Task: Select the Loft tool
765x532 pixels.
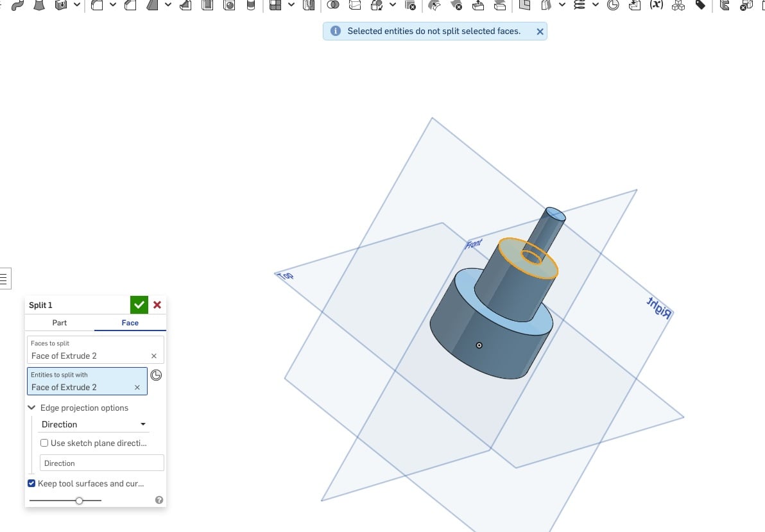Action: [x=39, y=5]
